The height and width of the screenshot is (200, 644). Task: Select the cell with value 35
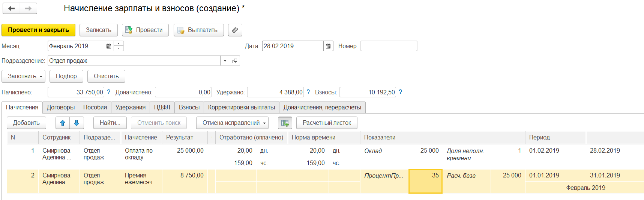click(x=425, y=181)
